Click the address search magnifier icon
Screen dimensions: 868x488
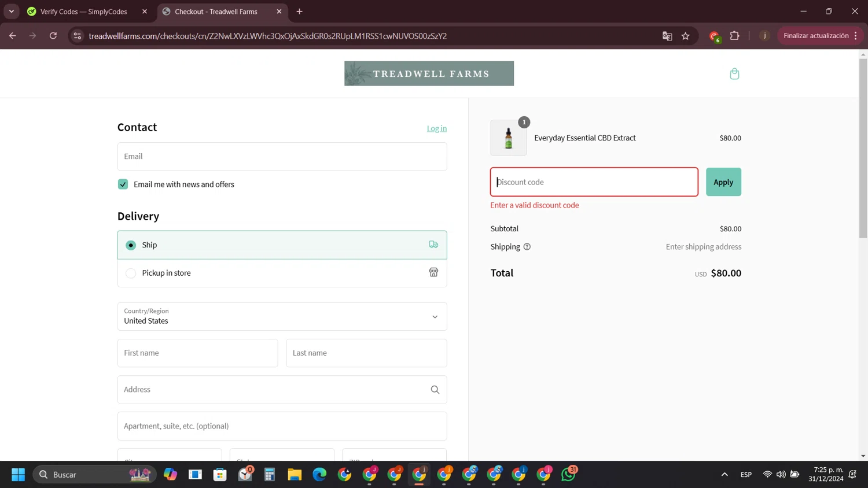pos(435,390)
